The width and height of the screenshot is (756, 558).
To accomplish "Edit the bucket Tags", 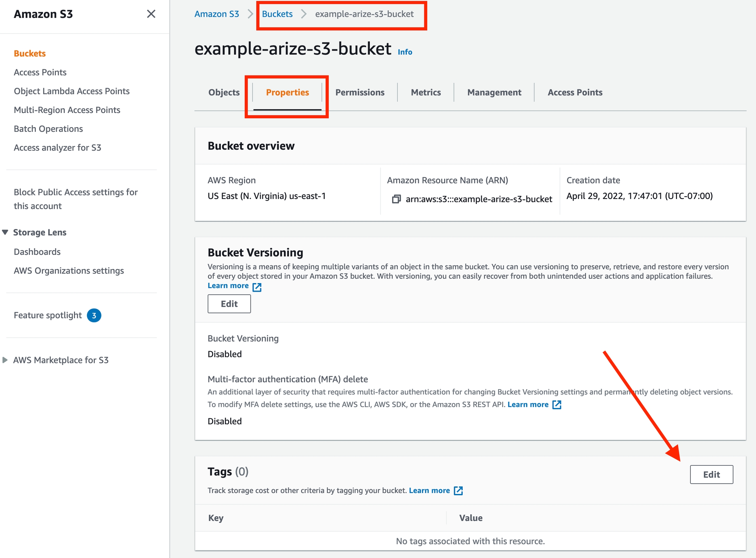I will (711, 475).
